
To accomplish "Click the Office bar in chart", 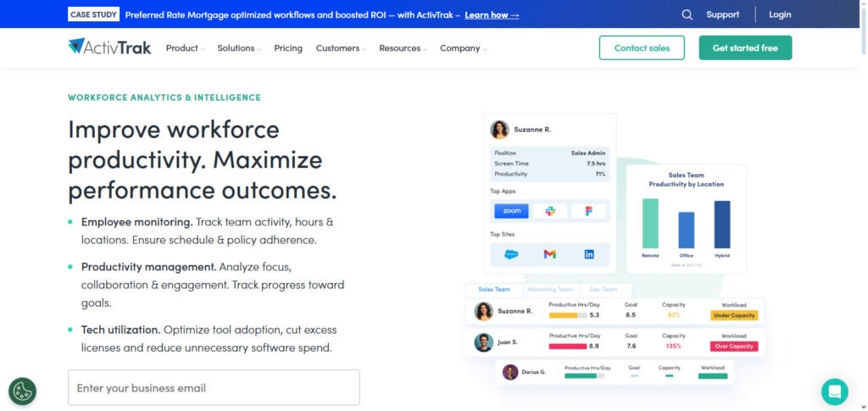I will [687, 230].
